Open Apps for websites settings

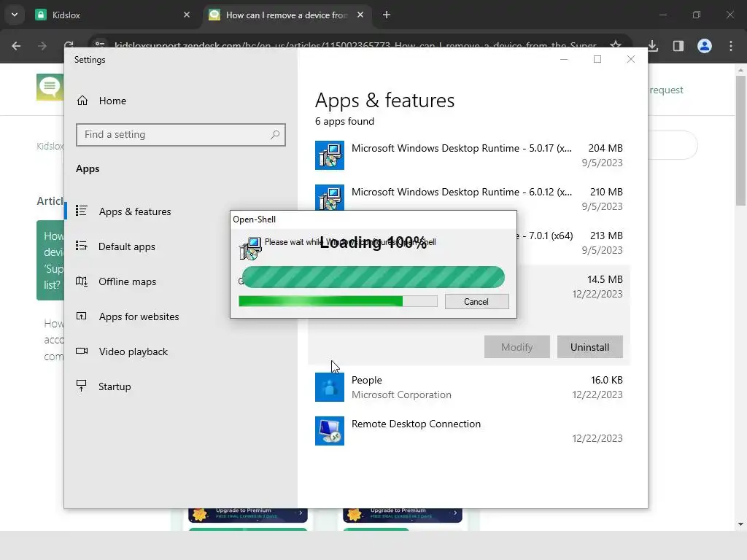(x=139, y=316)
